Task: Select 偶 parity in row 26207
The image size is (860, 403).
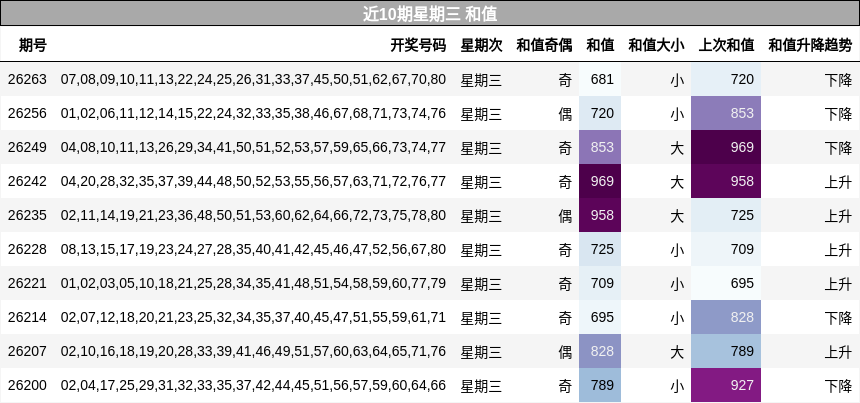Action: point(565,352)
